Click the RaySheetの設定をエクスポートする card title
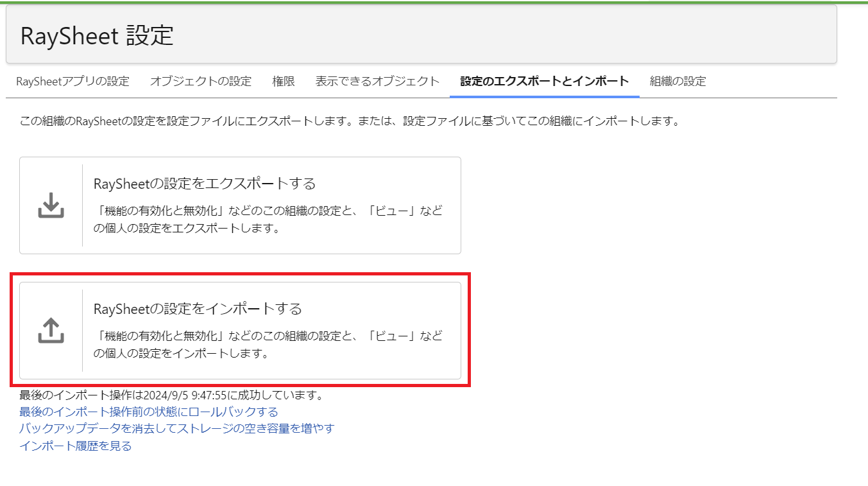The width and height of the screenshot is (868, 486). pos(205,184)
